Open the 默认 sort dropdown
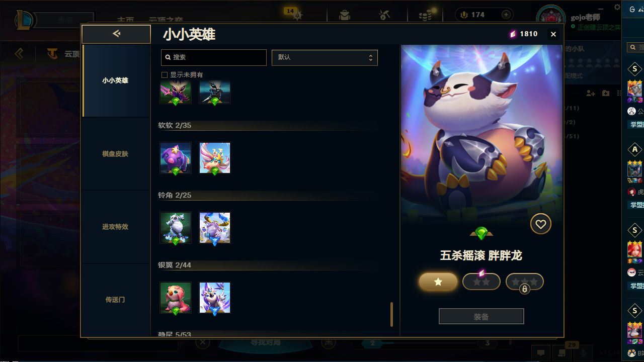Screen dimensions: 644x362 click(x=325, y=57)
